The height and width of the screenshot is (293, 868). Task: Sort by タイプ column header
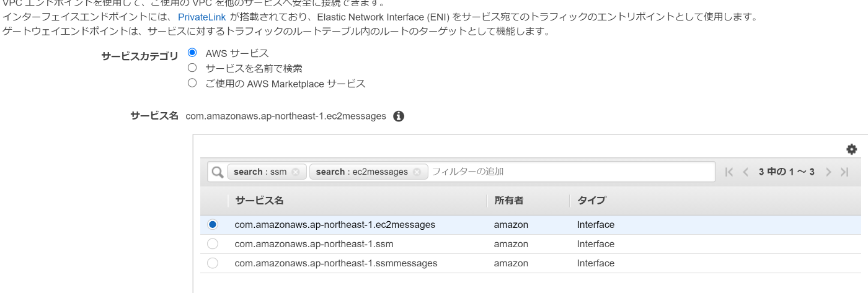pos(591,201)
